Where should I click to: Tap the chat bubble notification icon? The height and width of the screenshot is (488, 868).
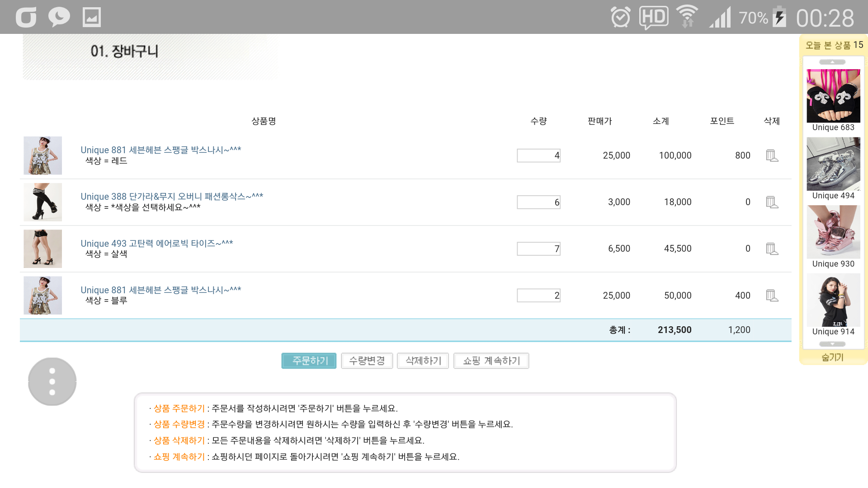(x=59, y=17)
